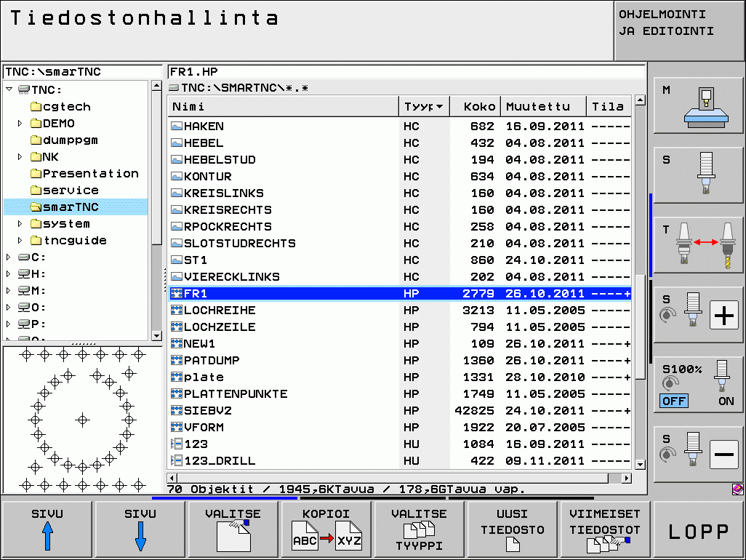Select the HAKEN contour file icon
Screen dimensions: 746x560
(x=177, y=127)
